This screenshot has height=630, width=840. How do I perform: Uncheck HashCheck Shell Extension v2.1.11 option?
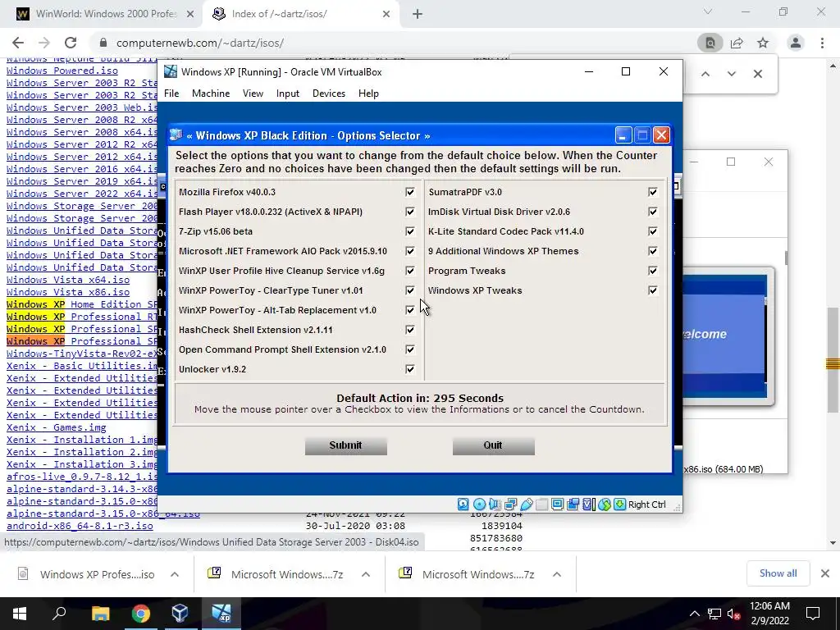click(410, 330)
